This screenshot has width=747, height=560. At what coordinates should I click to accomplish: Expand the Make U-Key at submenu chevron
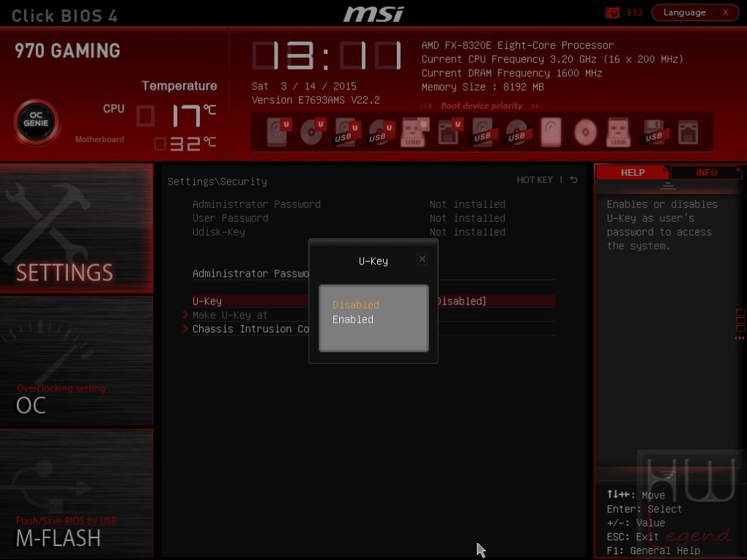185,315
